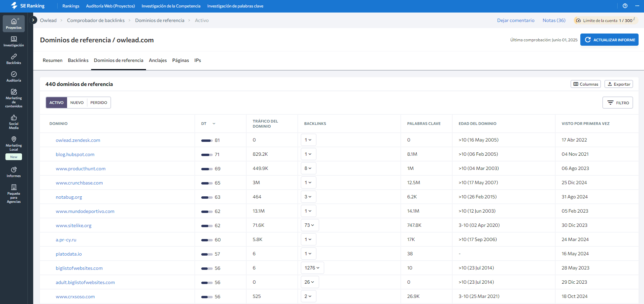644x304 pixels.
Task: Expand the 26 backlinks dropdown for adult.biglistofwebsites.com
Action: pos(310,282)
